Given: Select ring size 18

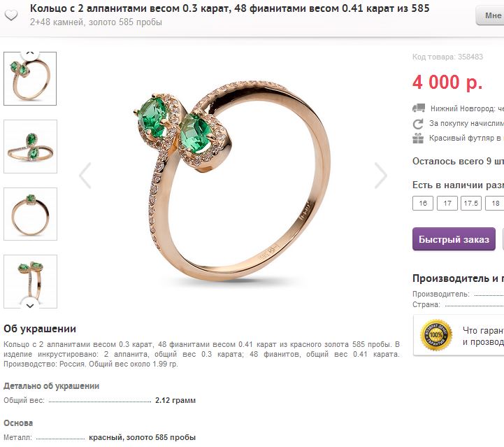Looking at the screenshot, I should [495, 204].
